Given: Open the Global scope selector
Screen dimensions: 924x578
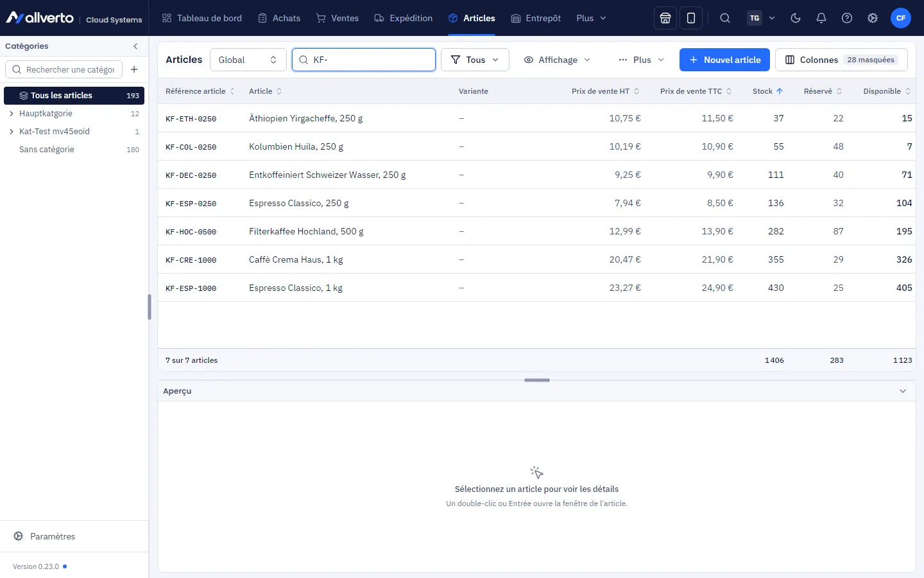Looking at the screenshot, I should tap(248, 60).
